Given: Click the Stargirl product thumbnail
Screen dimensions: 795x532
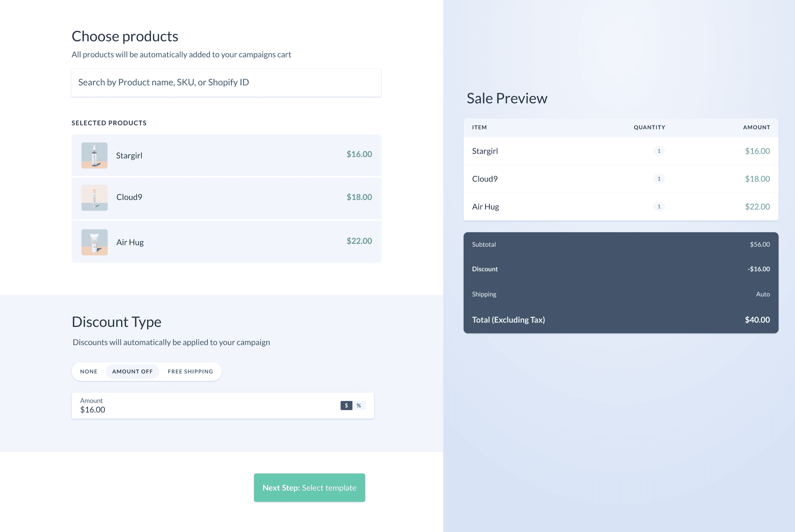Looking at the screenshot, I should click(94, 155).
